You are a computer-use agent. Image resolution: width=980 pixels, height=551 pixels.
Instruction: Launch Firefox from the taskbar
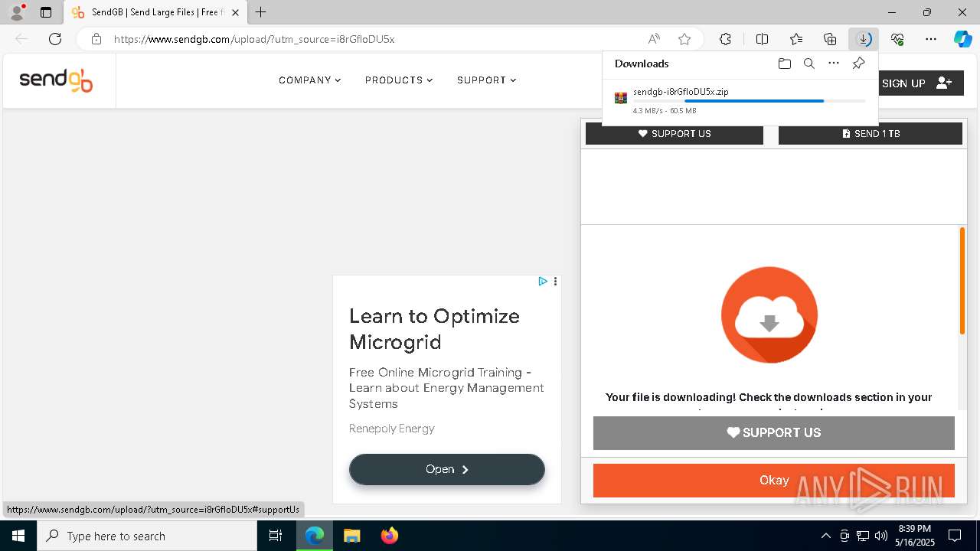[389, 536]
